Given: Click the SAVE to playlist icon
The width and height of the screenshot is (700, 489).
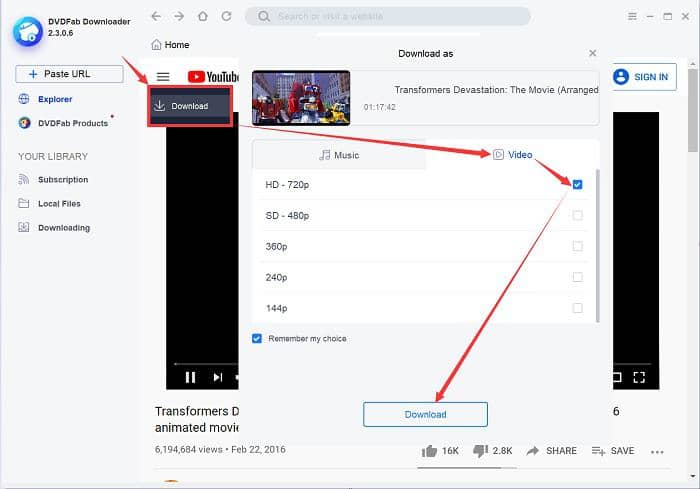Looking at the screenshot, I should coord(598,451).
